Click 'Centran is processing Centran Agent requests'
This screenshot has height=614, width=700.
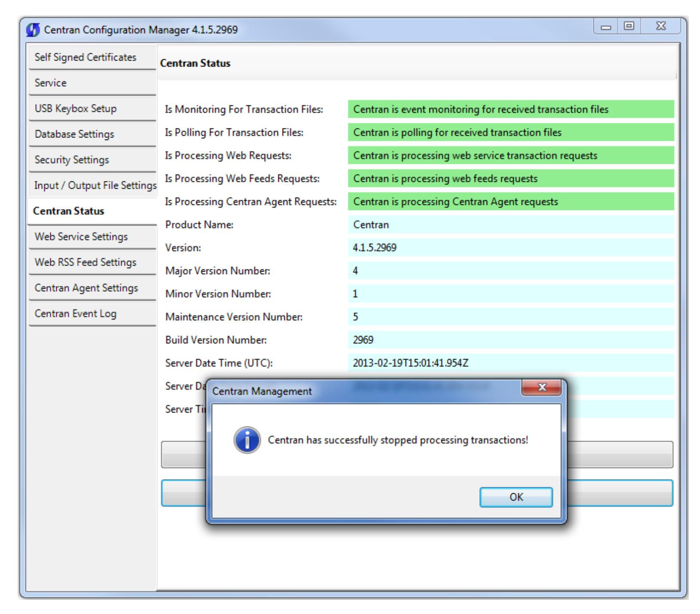[x=511, y=202]
